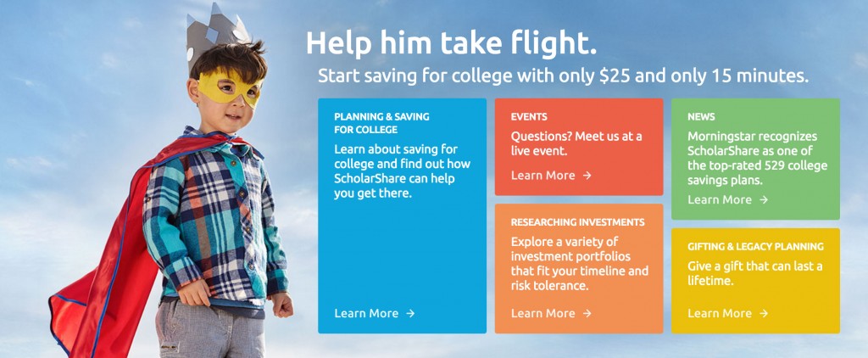
Task: Click the 'Help him take flight' headline
Action: point(452,42)
